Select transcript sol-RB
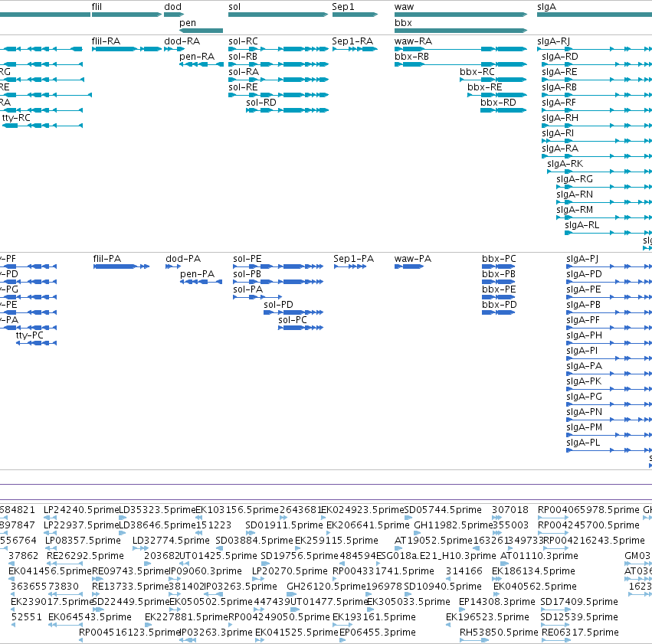 tap(279, 64)
